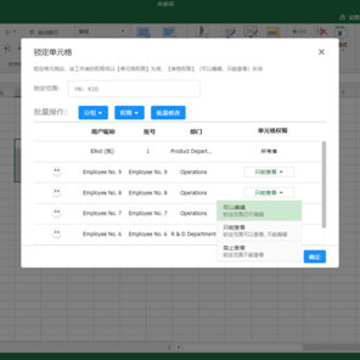Open permission dropdown for Employee No. 8
This screenshot has height=360, width=360.
[269, 193]
